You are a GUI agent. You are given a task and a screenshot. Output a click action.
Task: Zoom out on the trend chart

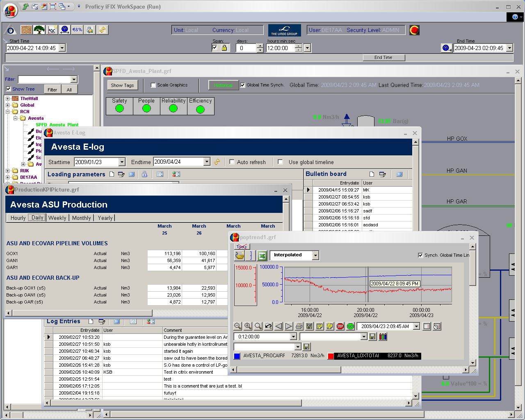pyautogui.click(x=237, y=326)
